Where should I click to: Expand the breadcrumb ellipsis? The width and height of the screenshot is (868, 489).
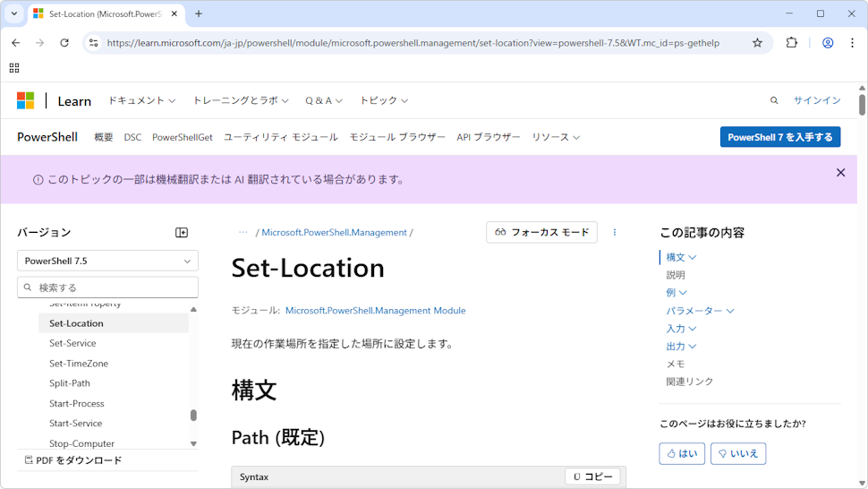click(x=243, y=232)
